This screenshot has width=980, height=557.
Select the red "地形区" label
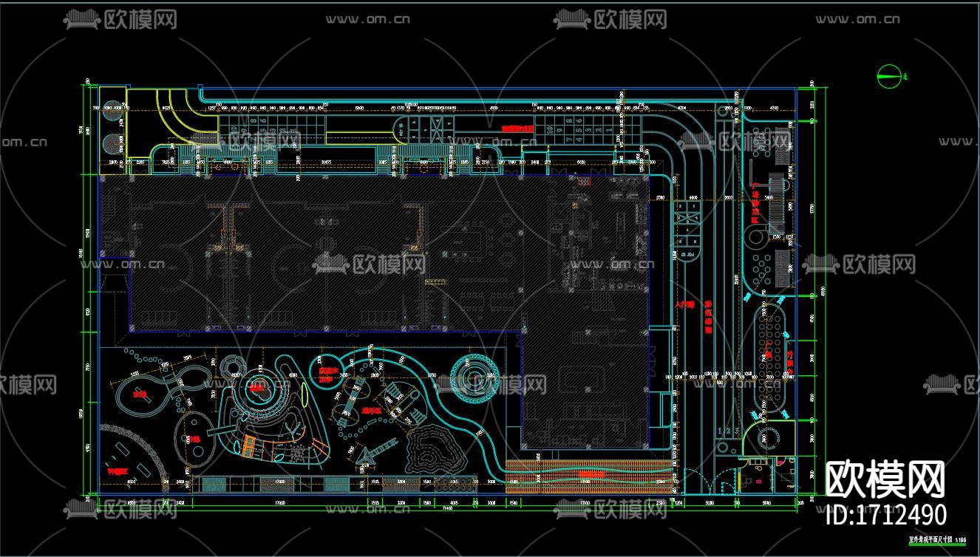372,409
